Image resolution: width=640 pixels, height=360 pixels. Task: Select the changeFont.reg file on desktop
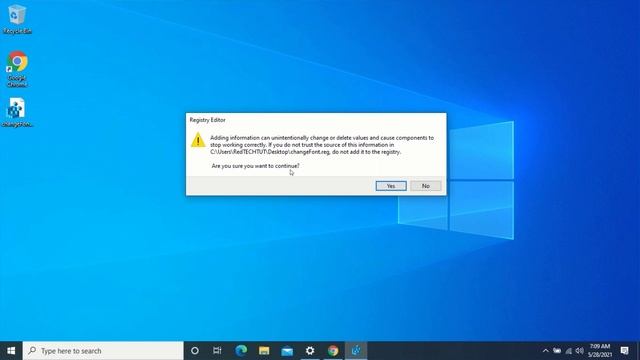tap(17, 112)
